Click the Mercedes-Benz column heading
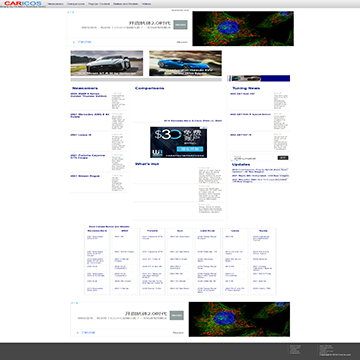The image size is (360, 360). click(97, 231)
